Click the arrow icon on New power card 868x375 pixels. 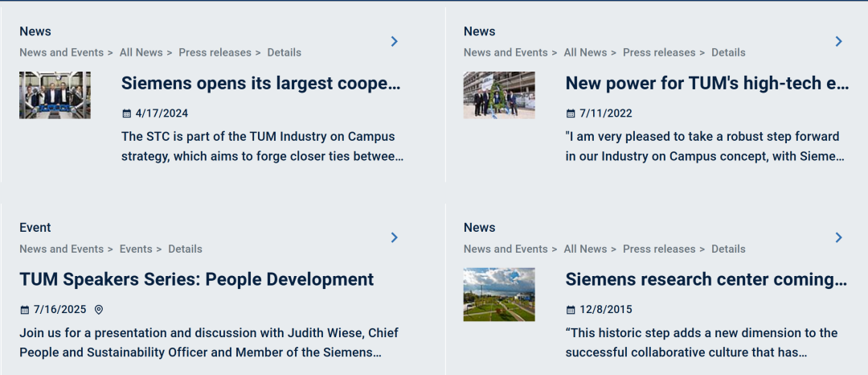pyautogui.click(x=838, y=41)
